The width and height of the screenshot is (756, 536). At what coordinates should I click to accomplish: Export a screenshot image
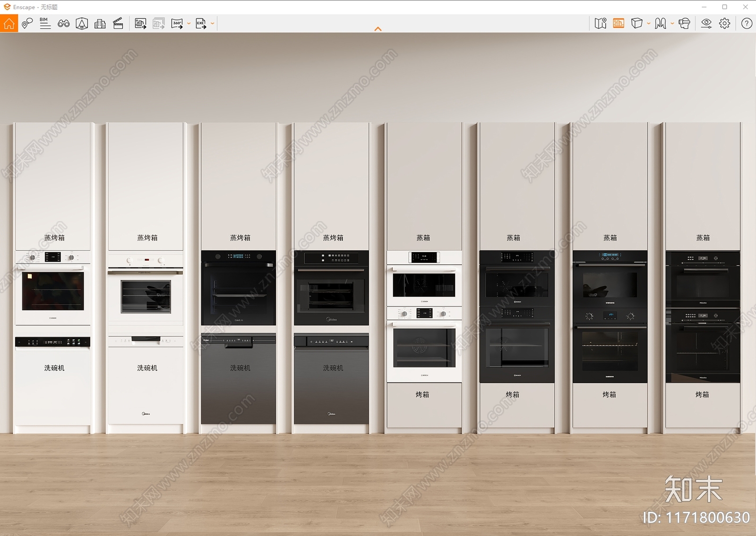[140, 23]
